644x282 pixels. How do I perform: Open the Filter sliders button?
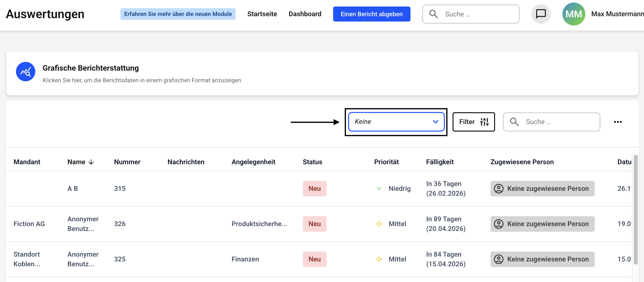[x=474, y=122]
